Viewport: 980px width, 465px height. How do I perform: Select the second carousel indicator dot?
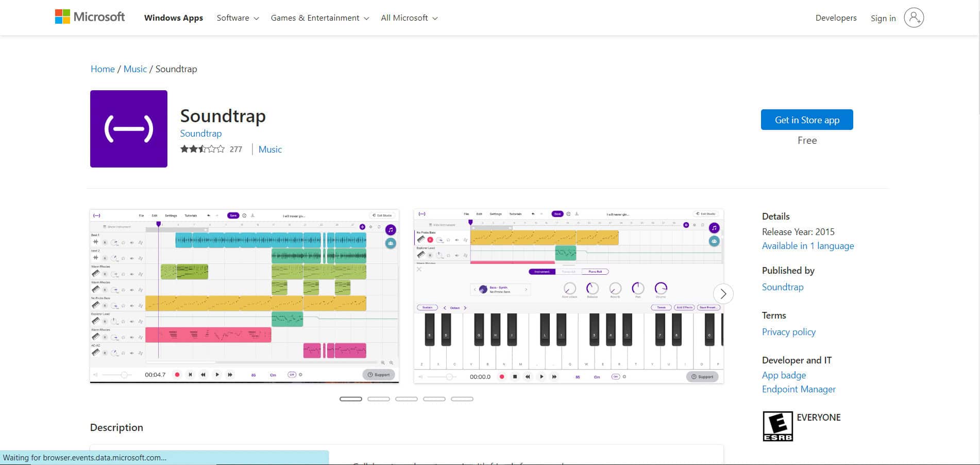coord(379,398)
